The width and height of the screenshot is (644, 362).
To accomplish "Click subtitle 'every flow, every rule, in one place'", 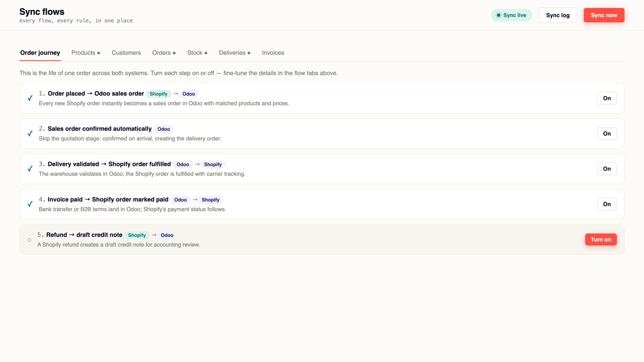I will pos(76,21).
